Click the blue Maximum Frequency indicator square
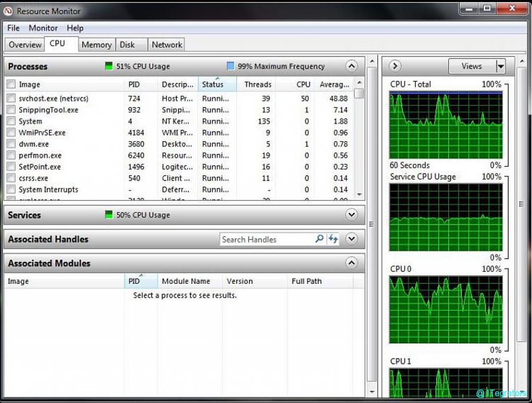Image resolution: width=532 pixels, height=403 pixels. (230, 66)
